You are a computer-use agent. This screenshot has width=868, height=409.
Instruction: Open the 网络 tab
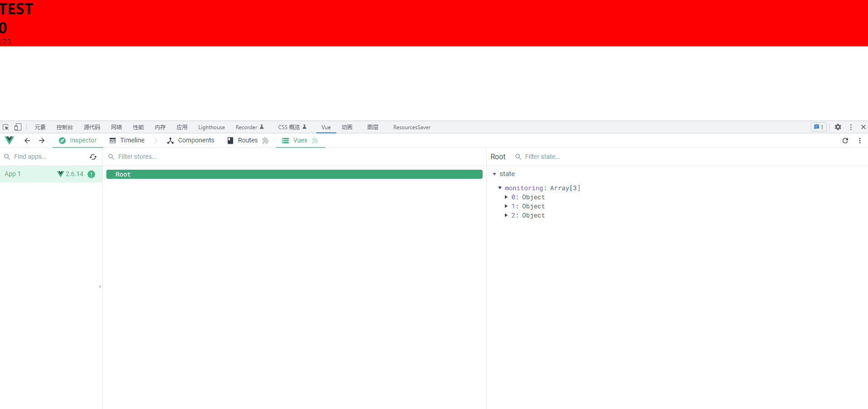[x=116, y=127]
